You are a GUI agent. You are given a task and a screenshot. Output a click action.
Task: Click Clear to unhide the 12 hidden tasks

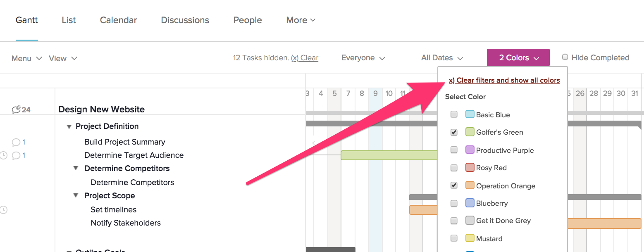(305, 58)
